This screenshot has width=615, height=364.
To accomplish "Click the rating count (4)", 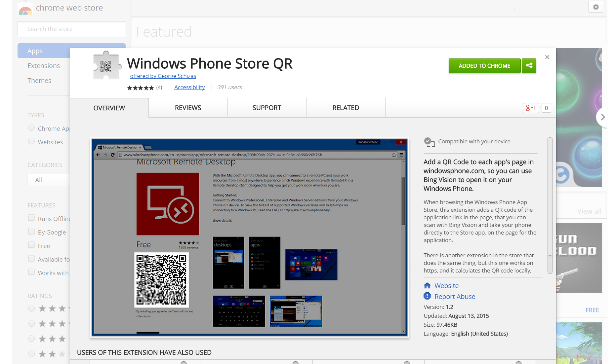I will 159,87.
